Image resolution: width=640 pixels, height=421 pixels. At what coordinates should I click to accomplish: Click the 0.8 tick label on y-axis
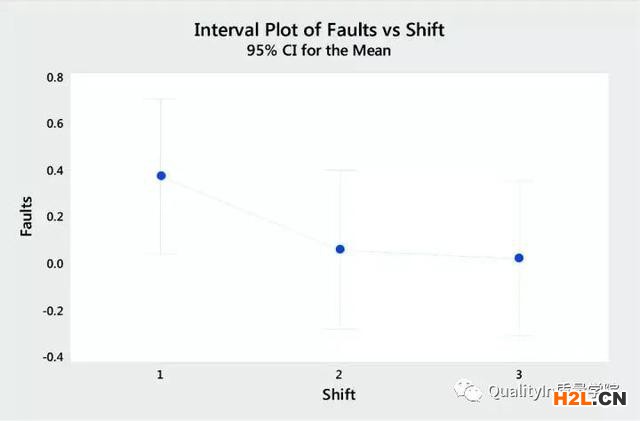[x=54, y=77]
